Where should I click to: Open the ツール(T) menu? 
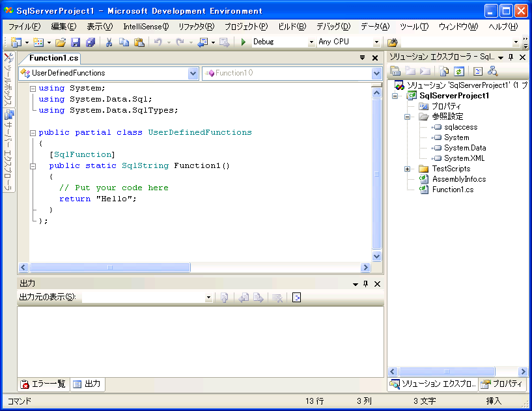[x=414, y=27]
